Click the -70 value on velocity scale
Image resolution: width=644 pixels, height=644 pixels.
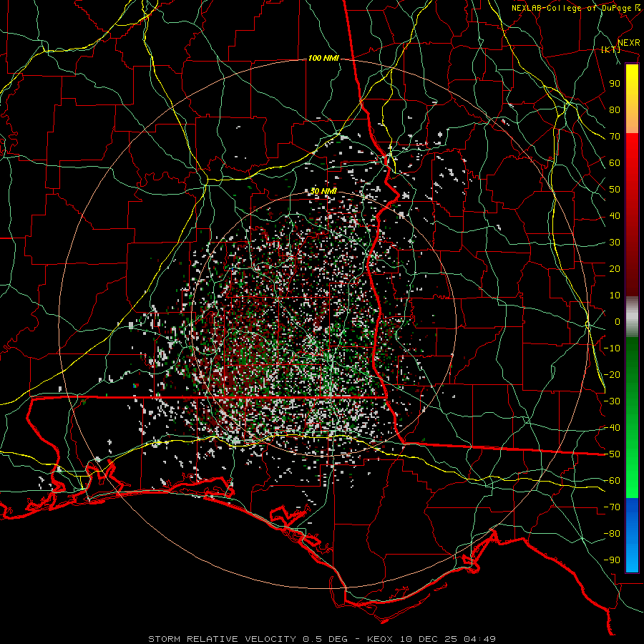tap(612, 507)
